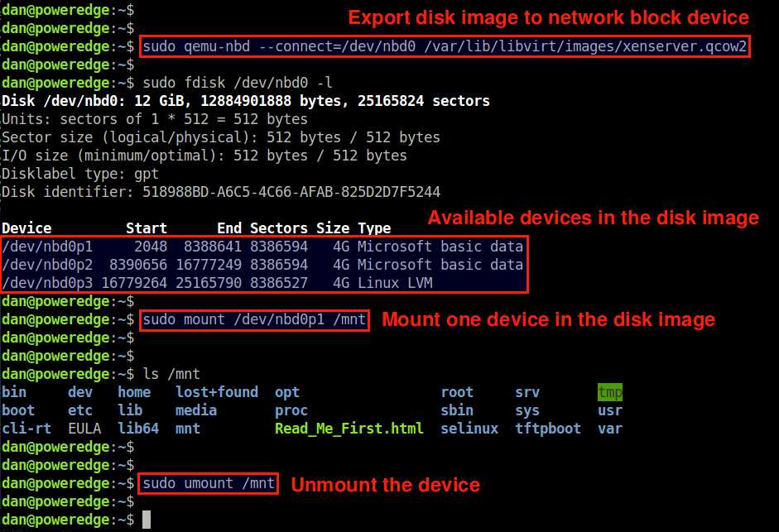779x532 pixels.
Task: Click the 'sudo fdisk /dev/nbd0 -l' command
Action: 238,83
